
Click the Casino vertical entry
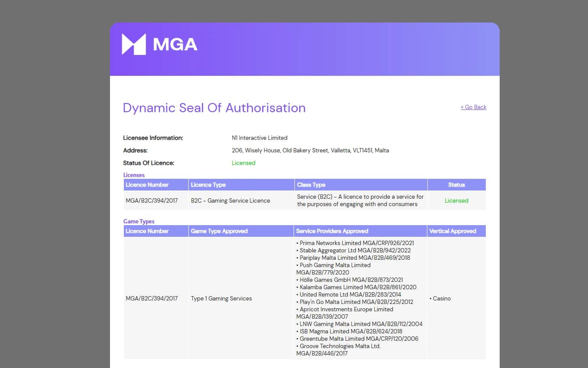coord(442,298)
